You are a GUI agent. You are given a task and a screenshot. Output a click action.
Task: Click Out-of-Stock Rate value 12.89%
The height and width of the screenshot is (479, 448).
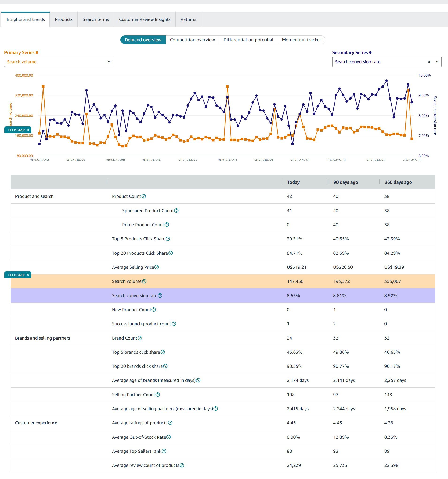(x=341, y=437)
